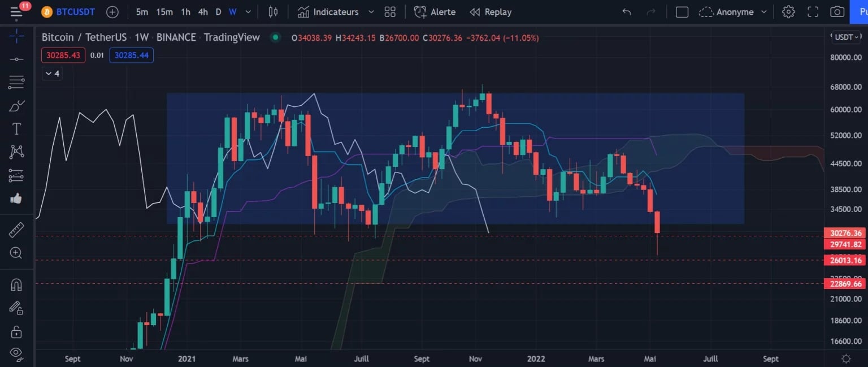Enter fullscreen mode
The image size is (868, 367).
(x=813, y=12)
